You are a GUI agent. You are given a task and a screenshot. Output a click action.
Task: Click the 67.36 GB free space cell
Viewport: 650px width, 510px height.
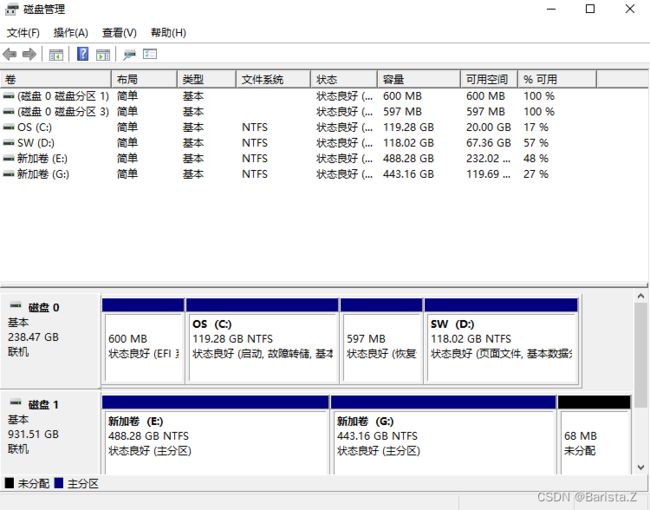(488, 143)
